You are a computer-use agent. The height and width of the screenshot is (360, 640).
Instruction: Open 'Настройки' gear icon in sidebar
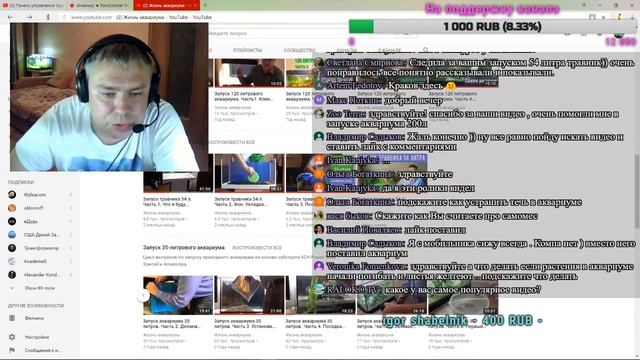[x=12, y=337]
